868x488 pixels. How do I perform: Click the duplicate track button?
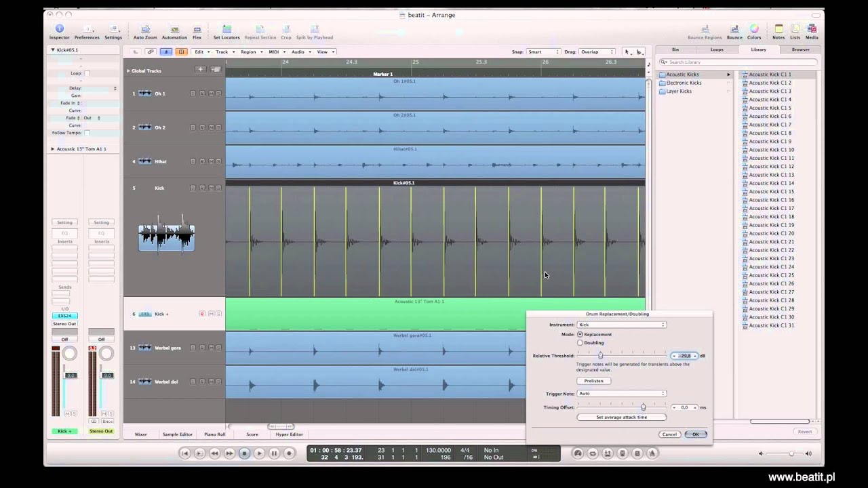click(216, 69)
